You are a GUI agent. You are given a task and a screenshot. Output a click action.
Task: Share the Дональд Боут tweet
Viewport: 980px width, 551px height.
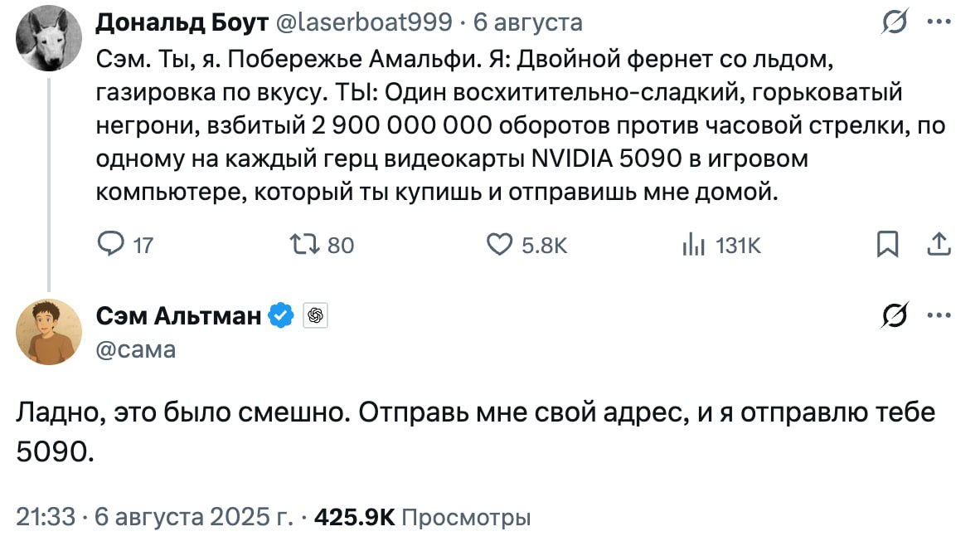coord(938,244)
